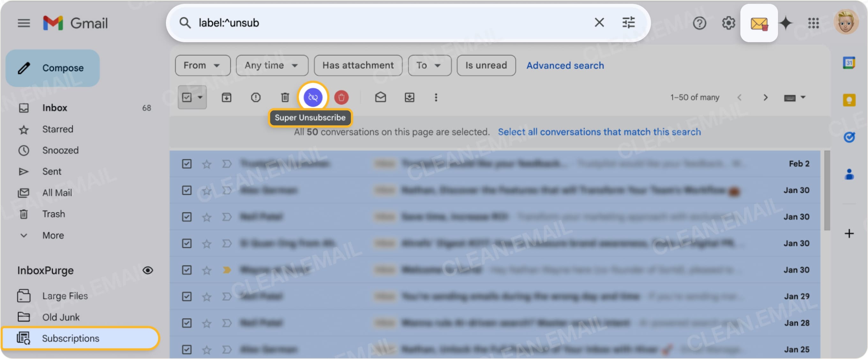Viewport: 868px width, 359px height.
Task: Report selected emails as spam
Action: (256, 97)
